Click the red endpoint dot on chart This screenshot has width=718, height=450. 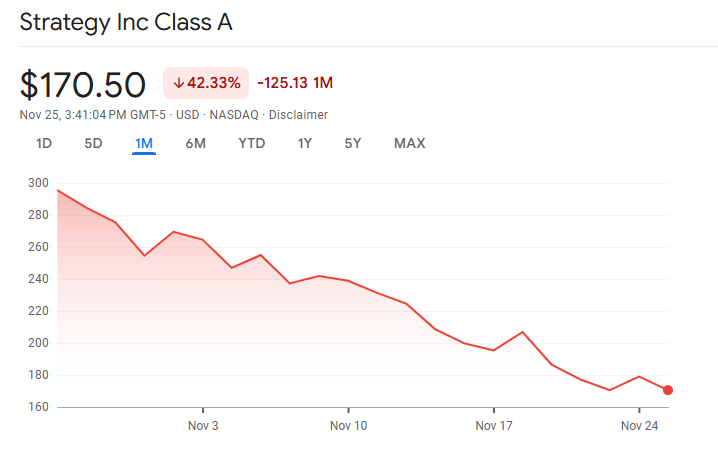[x=668, y=390]
